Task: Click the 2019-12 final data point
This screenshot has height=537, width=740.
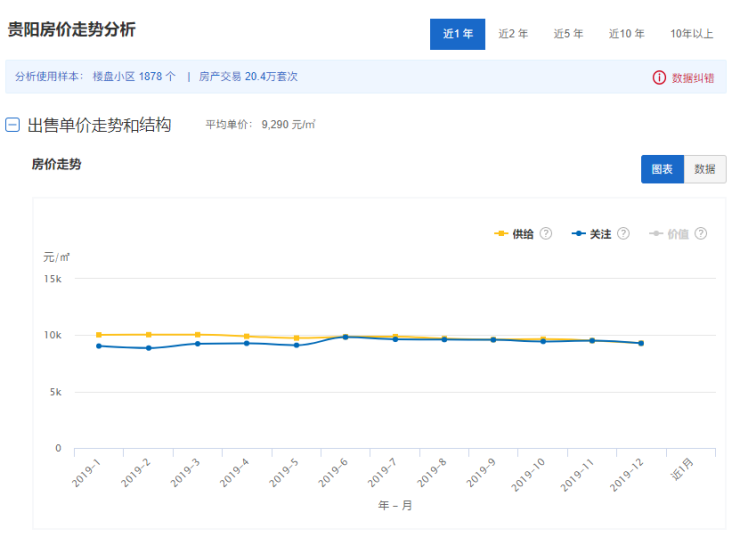Action: click(641, 343)
